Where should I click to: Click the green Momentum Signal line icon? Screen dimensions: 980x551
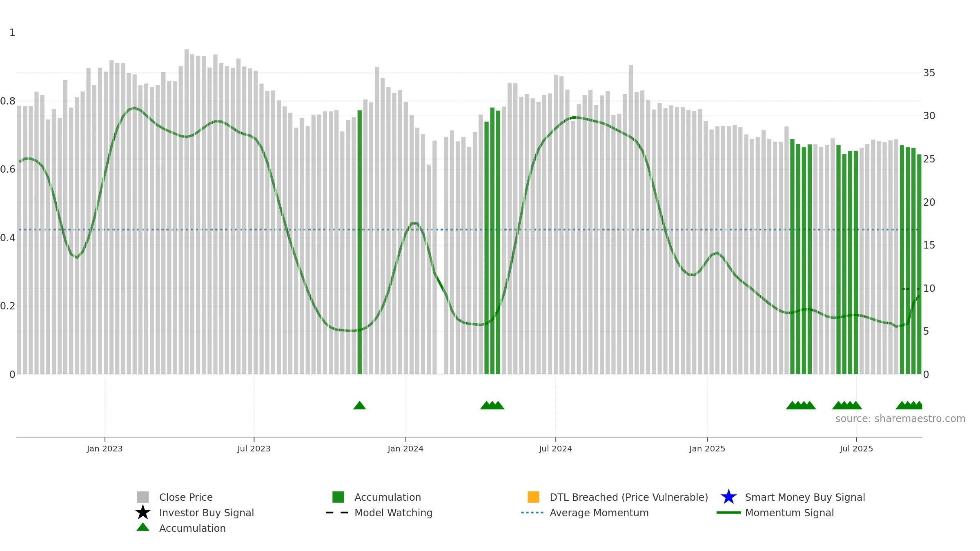point(728,513)
